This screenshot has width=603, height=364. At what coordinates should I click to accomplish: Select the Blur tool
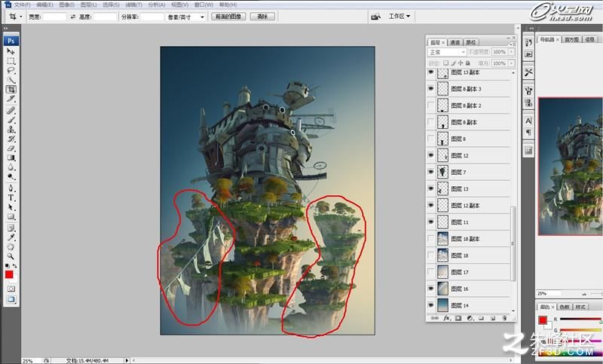tap(11, 167)
